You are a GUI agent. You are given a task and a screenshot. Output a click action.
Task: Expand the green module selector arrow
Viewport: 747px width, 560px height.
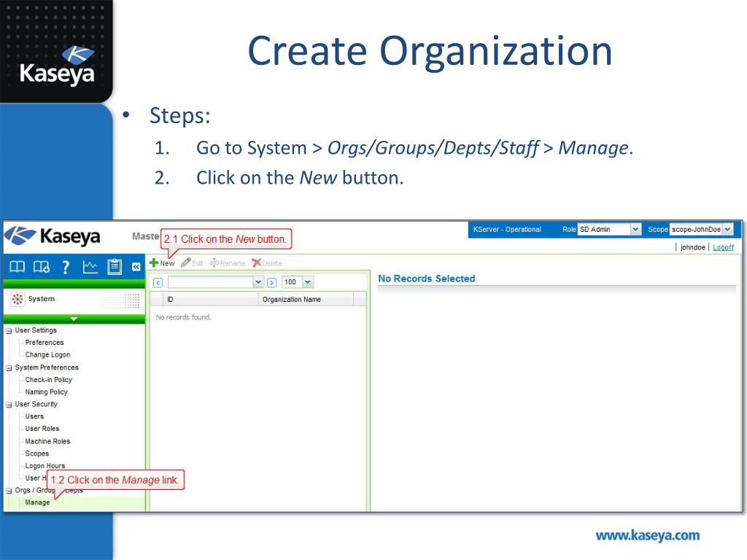tap(74, 319)
